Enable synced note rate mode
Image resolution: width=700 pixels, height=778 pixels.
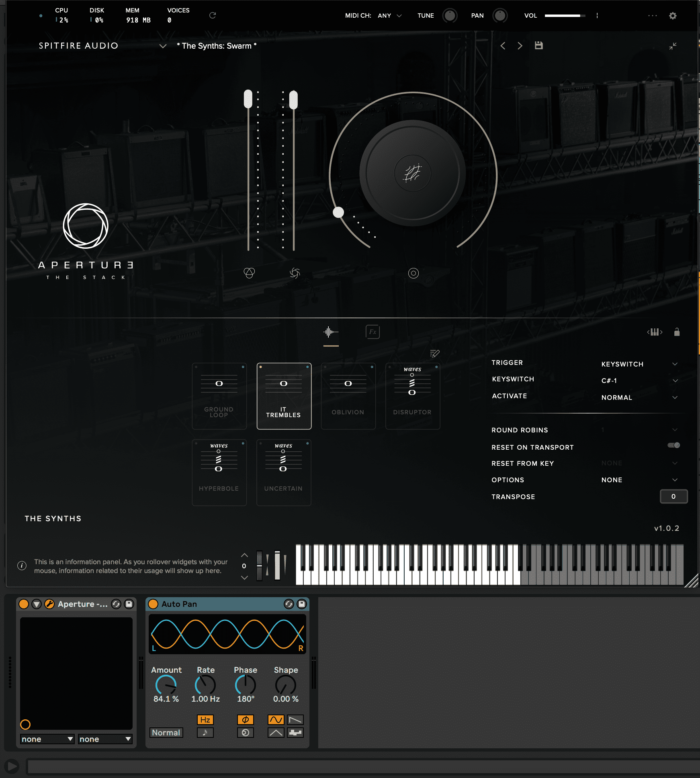point(205,733)
